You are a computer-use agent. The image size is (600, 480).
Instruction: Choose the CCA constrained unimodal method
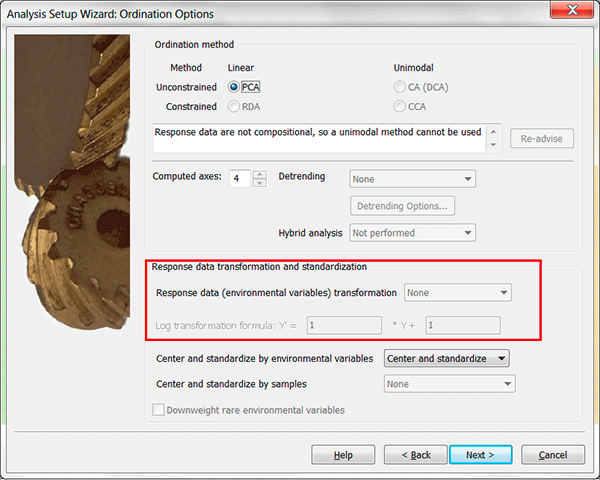tap(400, 106)
